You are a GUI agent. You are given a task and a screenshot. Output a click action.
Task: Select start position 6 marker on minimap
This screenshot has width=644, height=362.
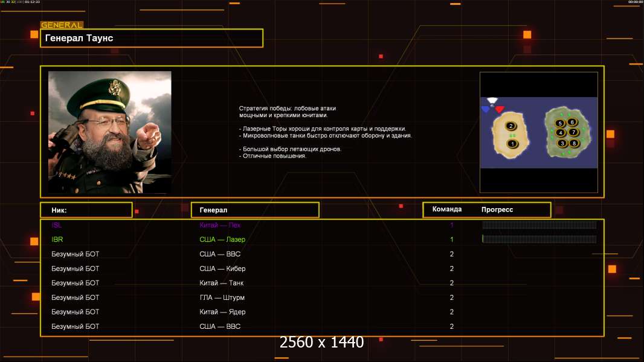click(572, 122)
